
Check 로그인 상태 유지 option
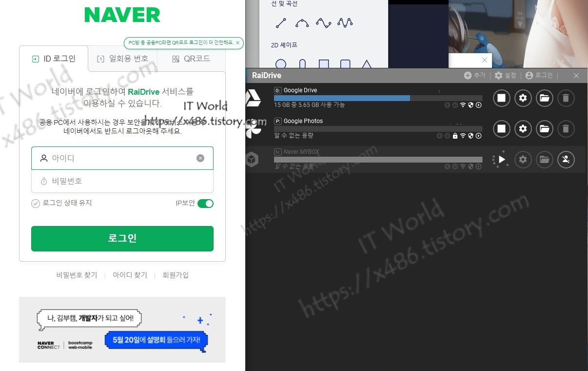pyautogui.click(x=61, y=203)
